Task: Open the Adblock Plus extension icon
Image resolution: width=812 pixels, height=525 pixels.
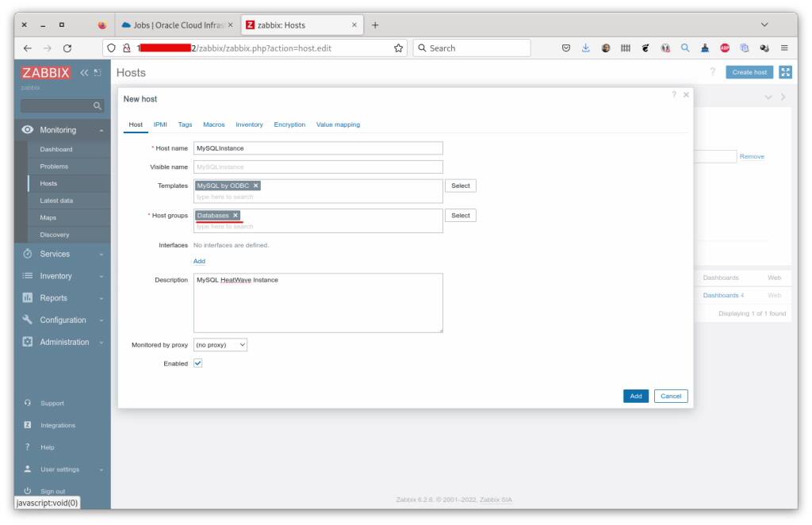Action: pyautogui.click(x=725, y=48)
